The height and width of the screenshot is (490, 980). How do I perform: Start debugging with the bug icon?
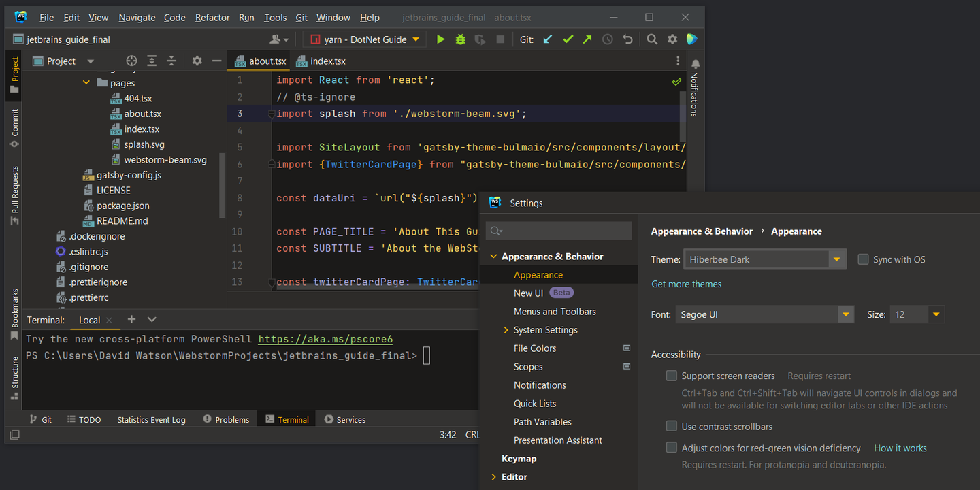[x=460, y=39]
